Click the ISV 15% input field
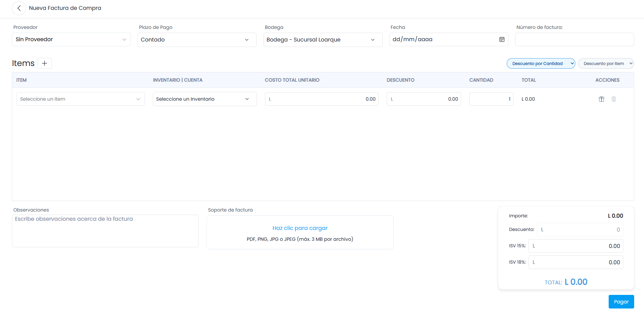The width and height of the screenshot is (644, 317). pyautogui.click(x=576, y=246)
